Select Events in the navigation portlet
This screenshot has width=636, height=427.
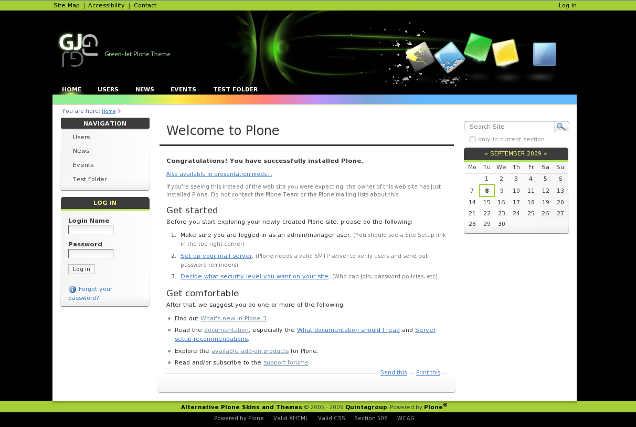83,165
